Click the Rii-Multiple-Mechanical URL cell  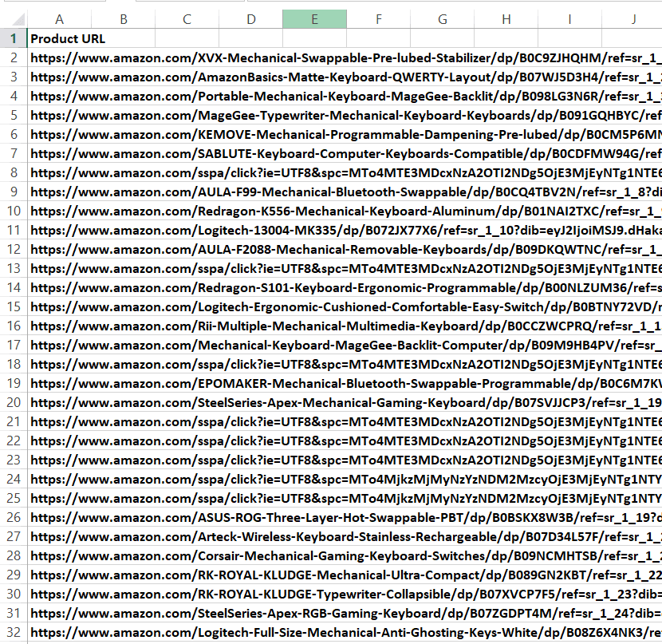[345, 326]
